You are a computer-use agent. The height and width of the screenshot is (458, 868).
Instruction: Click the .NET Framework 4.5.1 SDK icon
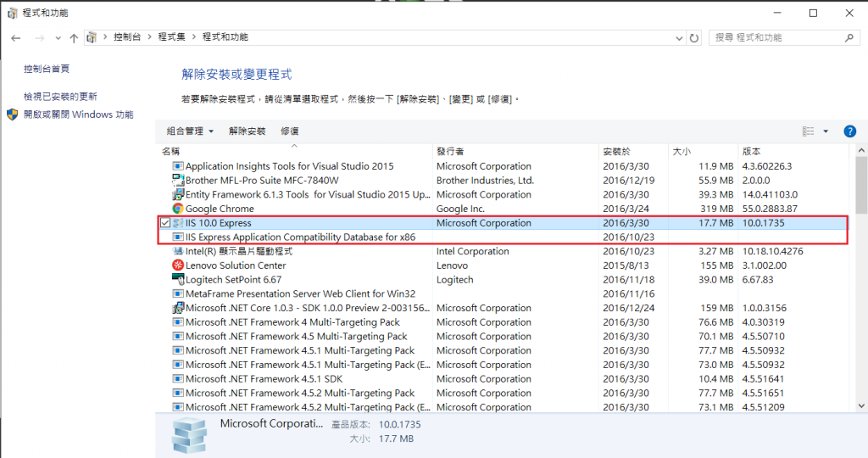[x=178, y=379]
